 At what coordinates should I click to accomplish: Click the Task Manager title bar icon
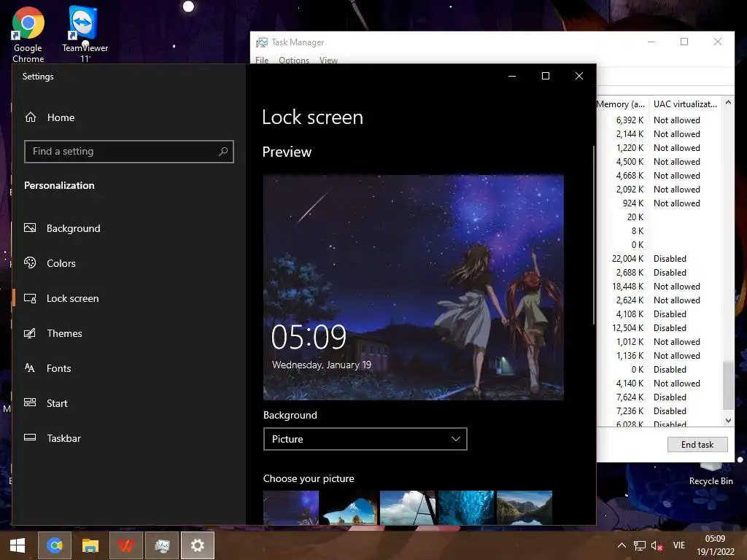[x=262, y=42]
